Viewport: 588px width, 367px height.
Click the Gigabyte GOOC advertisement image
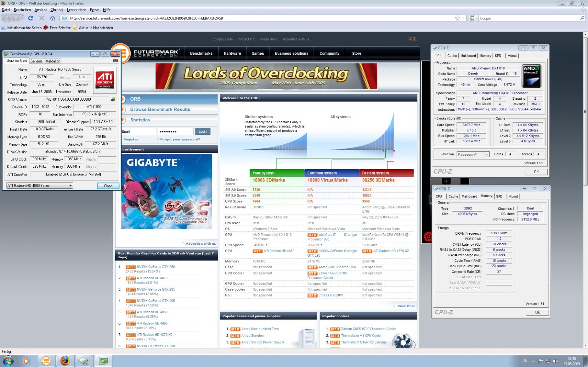167,191
